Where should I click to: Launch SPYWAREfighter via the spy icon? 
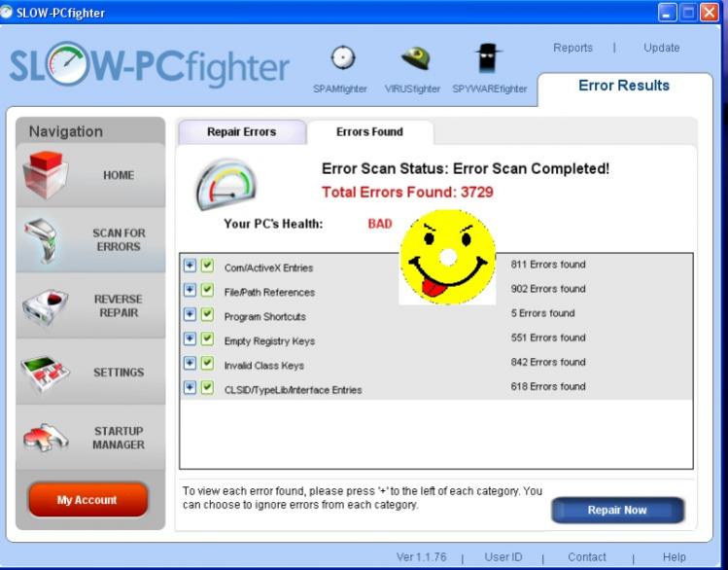click(488, 59)
